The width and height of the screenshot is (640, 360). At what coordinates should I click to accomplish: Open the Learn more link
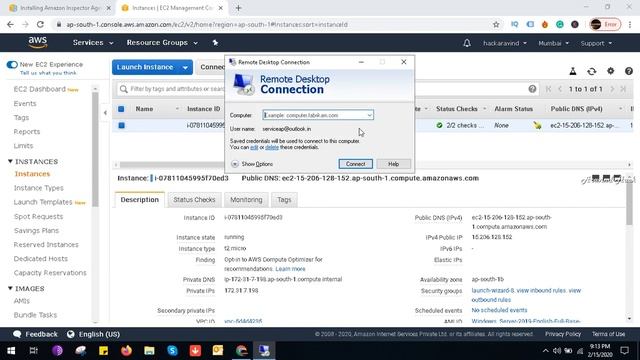click(290, 269)
